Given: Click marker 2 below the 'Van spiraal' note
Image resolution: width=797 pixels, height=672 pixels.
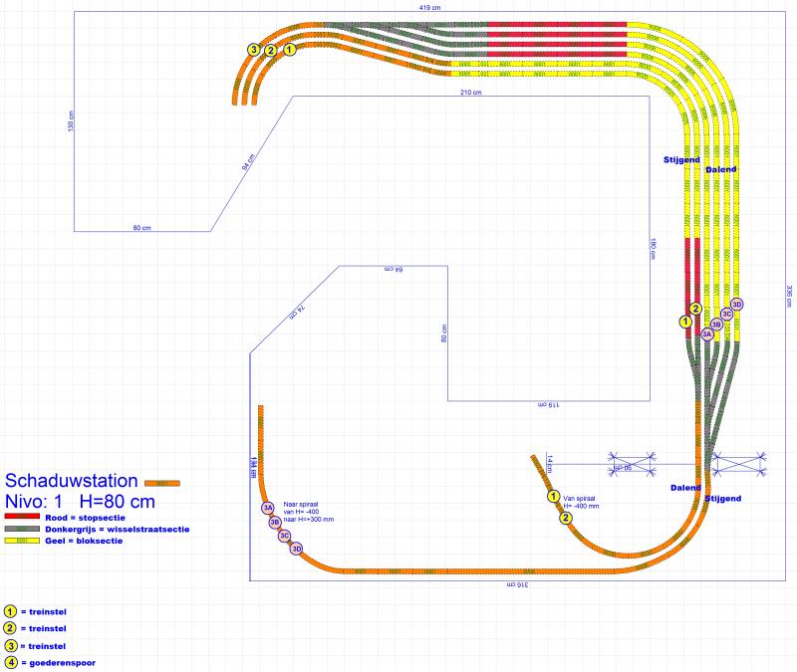Looking at the screenshot, I should (566, 518).
